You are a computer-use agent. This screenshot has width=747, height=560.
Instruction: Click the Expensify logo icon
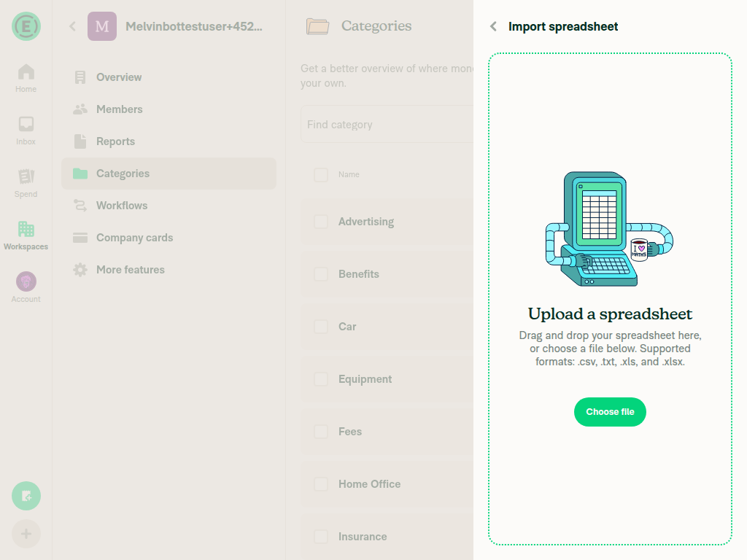(26, 26)
